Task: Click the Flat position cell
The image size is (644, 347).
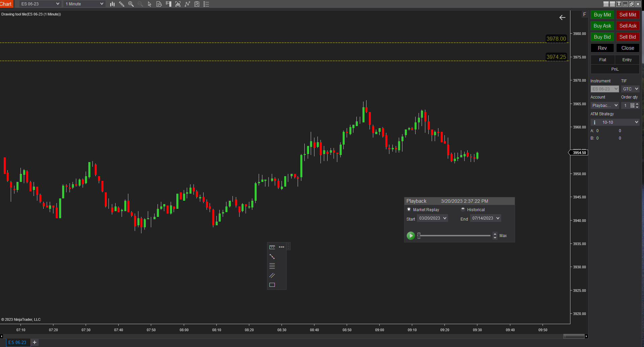Action: coord(603,60)
